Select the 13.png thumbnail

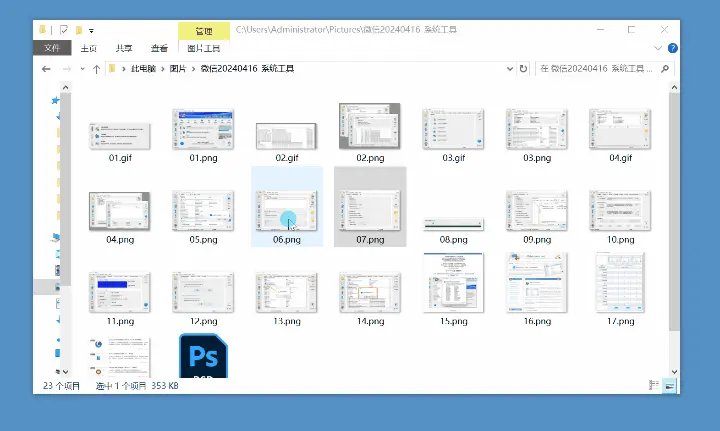coord(287,292)
